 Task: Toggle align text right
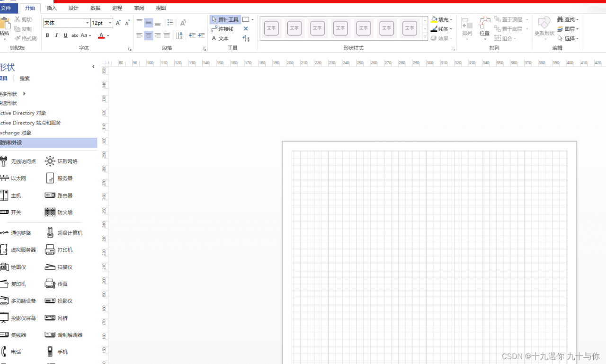(x=158, y=36)
